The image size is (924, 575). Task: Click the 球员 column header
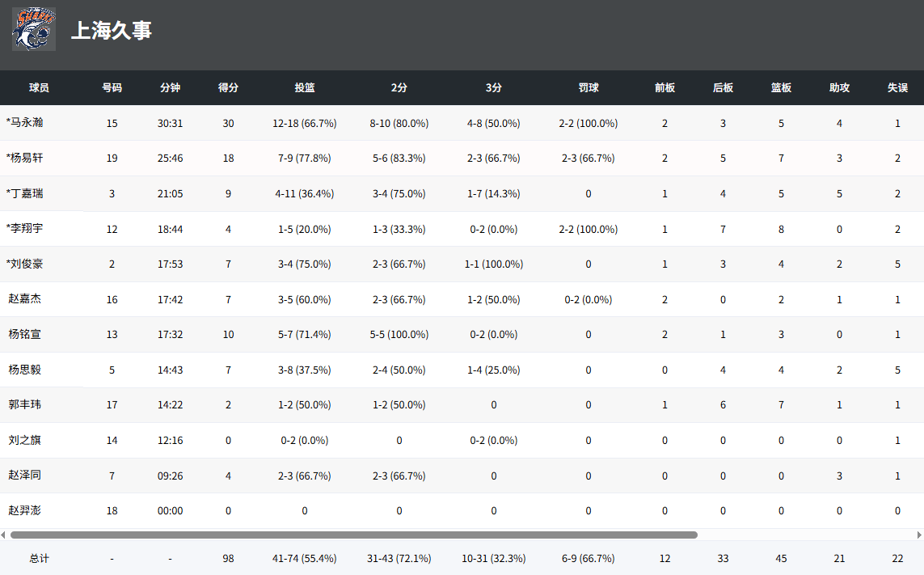point(39,87)
